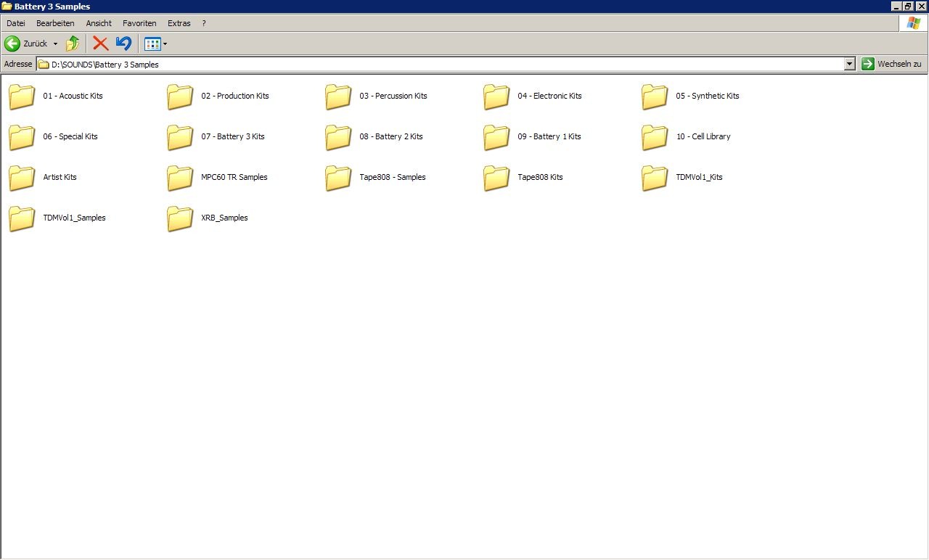The width and height of the screenshot is (929, 560).
Task: Select the 04 - Electronic Kits folder icon
Action: (496, 96)
